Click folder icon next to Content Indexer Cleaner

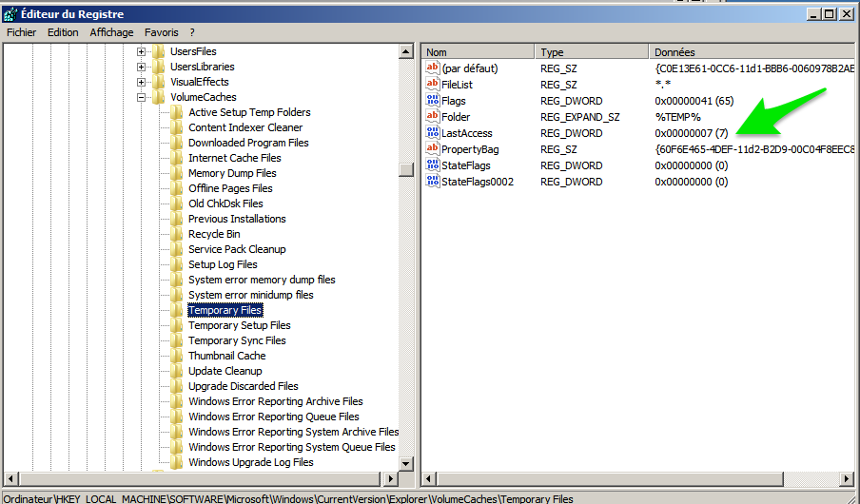177,127
